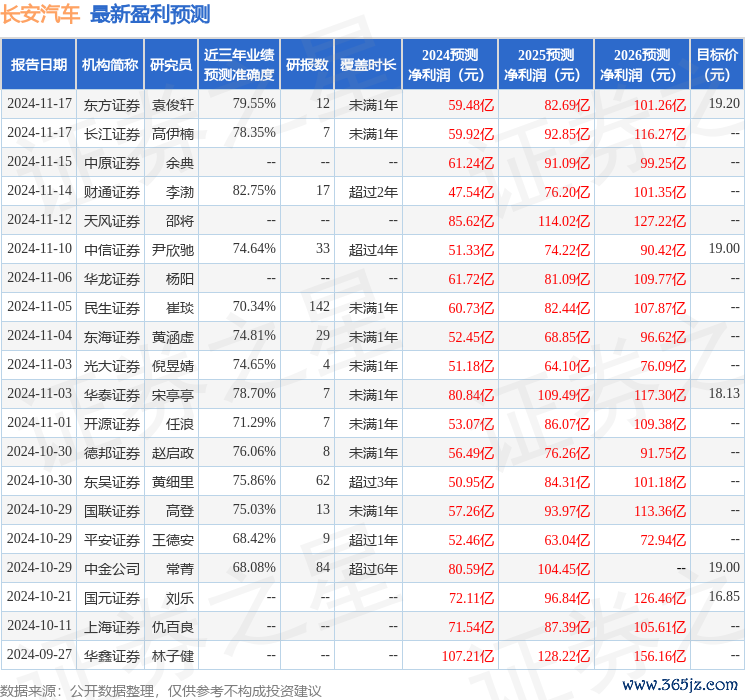This screenshot has width=745, height=700.
Task: Click target price 18.13
Action: (x=724, y=393)
